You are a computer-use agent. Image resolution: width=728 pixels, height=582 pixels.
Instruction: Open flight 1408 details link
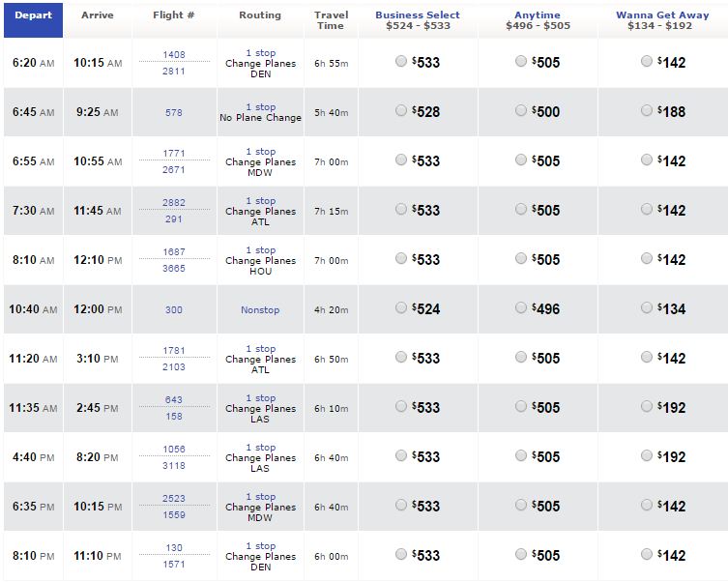coord(174,54)
